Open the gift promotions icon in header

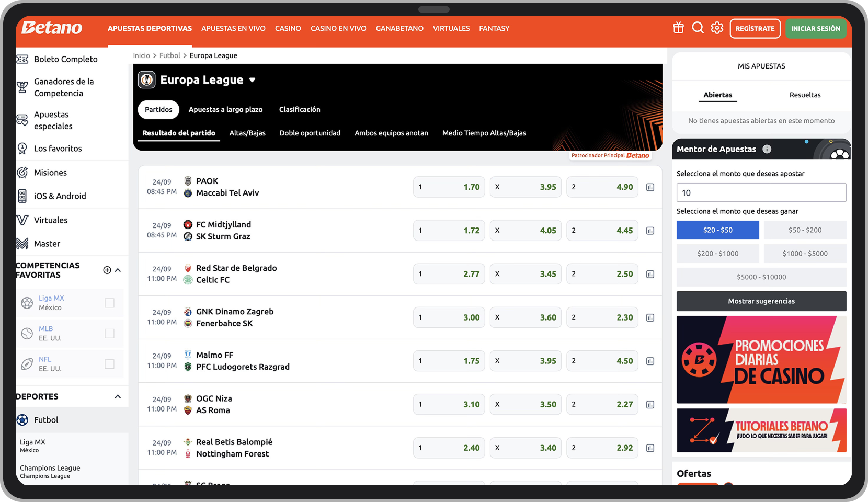click(678, 28)
